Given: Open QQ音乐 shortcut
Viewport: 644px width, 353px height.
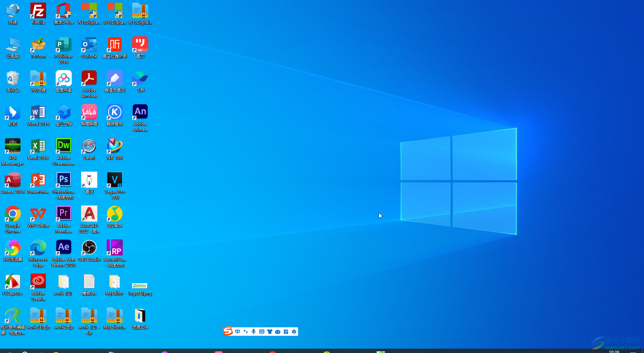Looking at the screenshot, I should 115,217.
